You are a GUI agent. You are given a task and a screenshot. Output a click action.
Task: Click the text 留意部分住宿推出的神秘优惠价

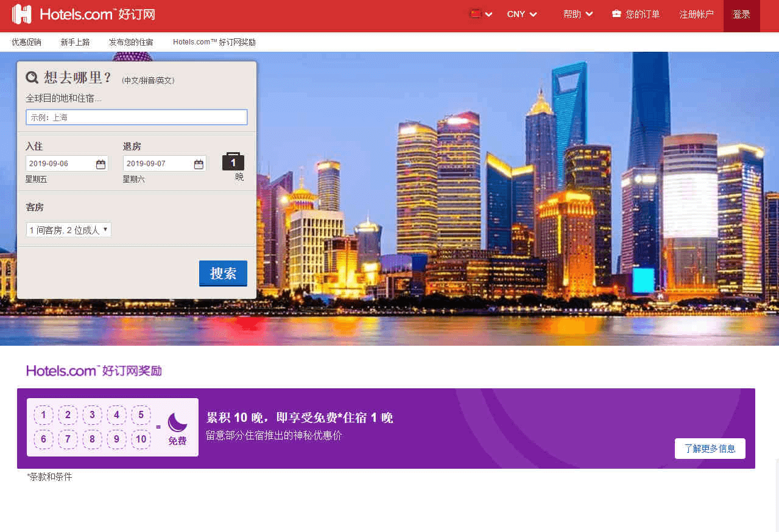click(x=274, y=436)
